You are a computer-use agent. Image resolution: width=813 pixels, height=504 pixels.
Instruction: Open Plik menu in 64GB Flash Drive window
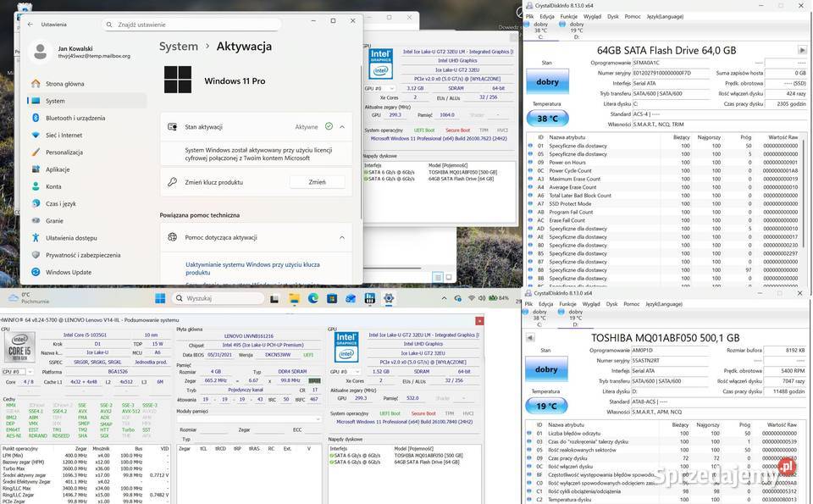(529, 17)
